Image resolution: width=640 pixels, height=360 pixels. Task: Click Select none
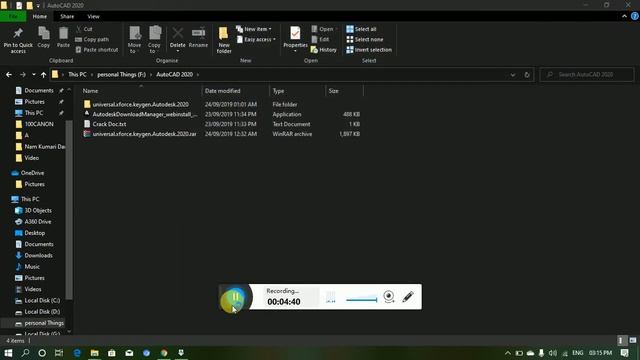tap(365, 39)
